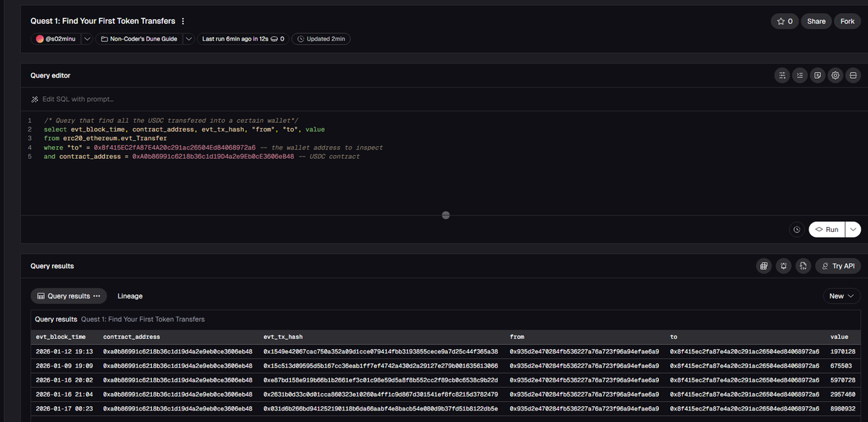
Task: Click tx hash starting 0xe87bd158e919
Action: pyautogui.click(x=380, y=379)
